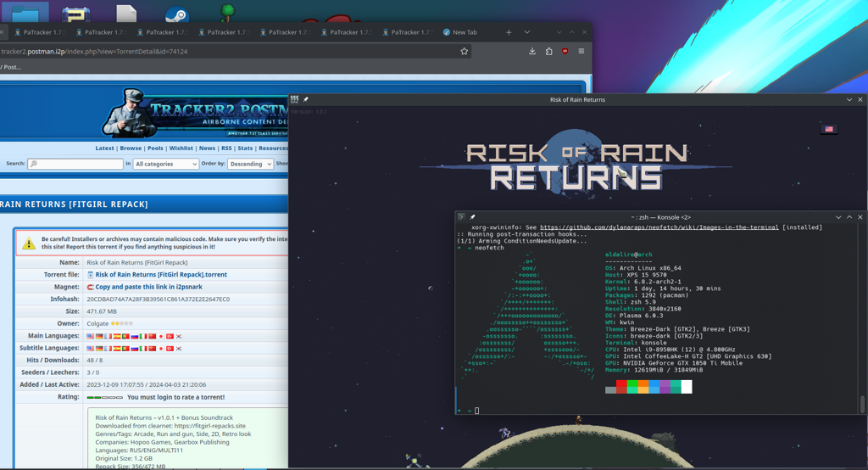Open the Browse link on tracker page
Image resolution: width=868 pixels, height=470 pixels.
point(131,148)
